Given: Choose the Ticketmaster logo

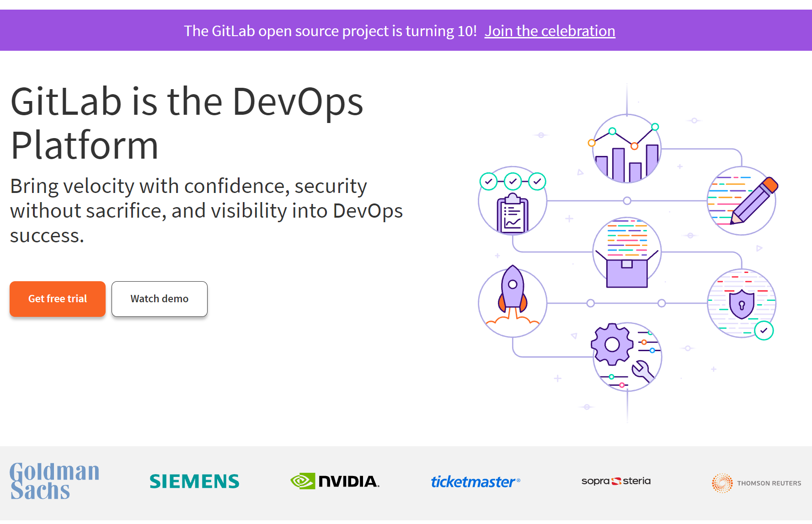Looking at the screenshot, I should point(475,481).
